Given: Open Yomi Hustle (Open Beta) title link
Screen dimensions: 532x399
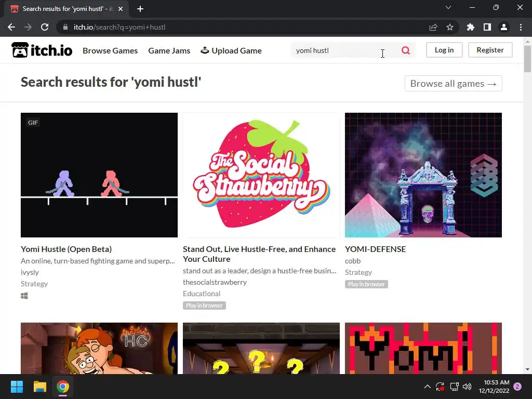Looking at the screenshot, I should pos(66,249).
